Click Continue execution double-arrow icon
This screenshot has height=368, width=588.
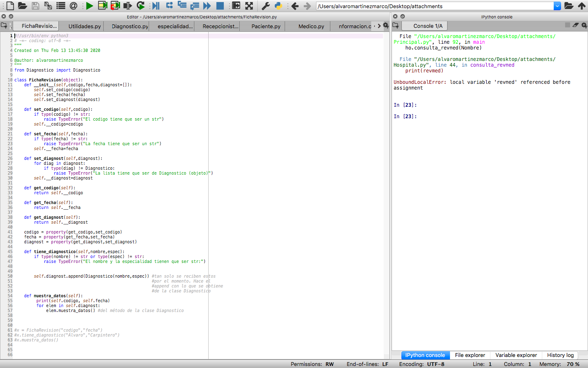207,6
